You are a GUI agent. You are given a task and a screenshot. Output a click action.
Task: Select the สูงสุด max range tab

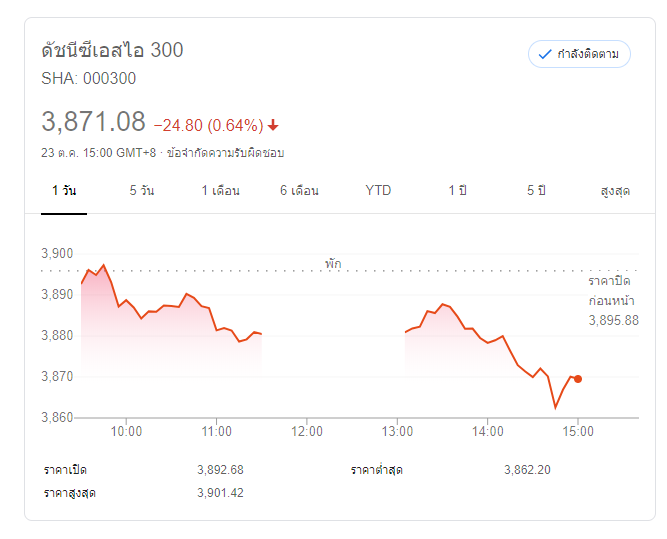(615, 190)
